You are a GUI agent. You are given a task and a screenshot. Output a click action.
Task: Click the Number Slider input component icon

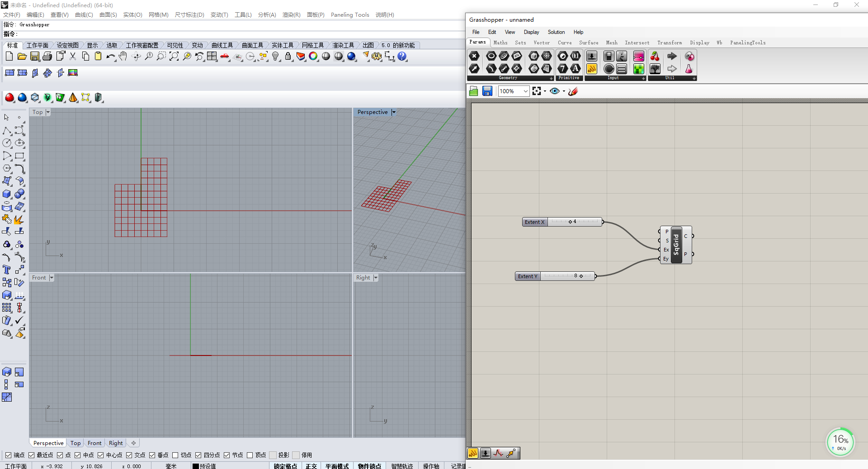coord(591,56)
